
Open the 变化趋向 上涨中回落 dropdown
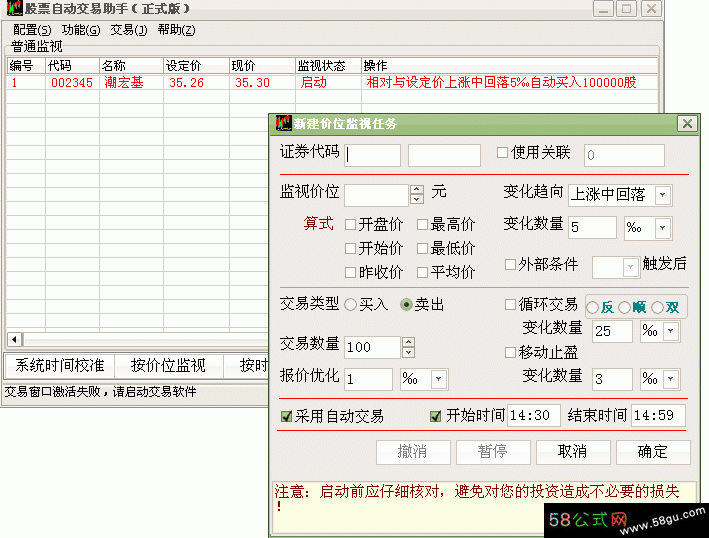(x=663, y=195)
